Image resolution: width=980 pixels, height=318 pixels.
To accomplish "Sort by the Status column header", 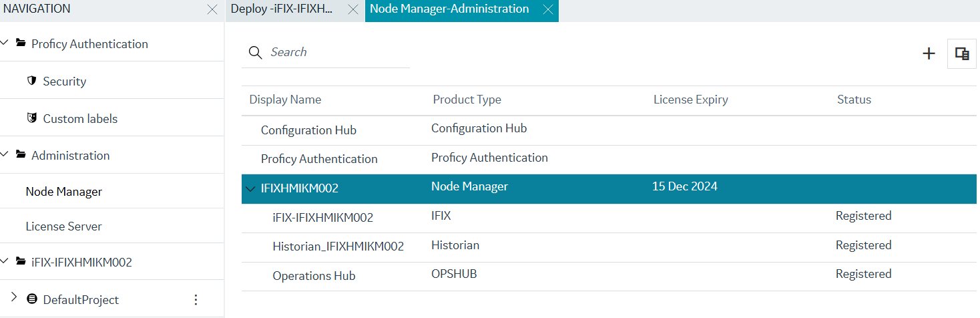I will [x=854, y=100].
